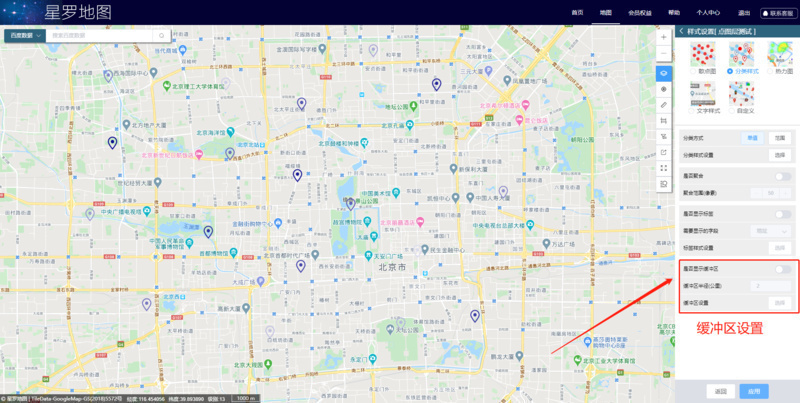This screenshot has height=403, width=800.
Task: Click the 热力图 preview thumbnail
Action: (780, 54)
